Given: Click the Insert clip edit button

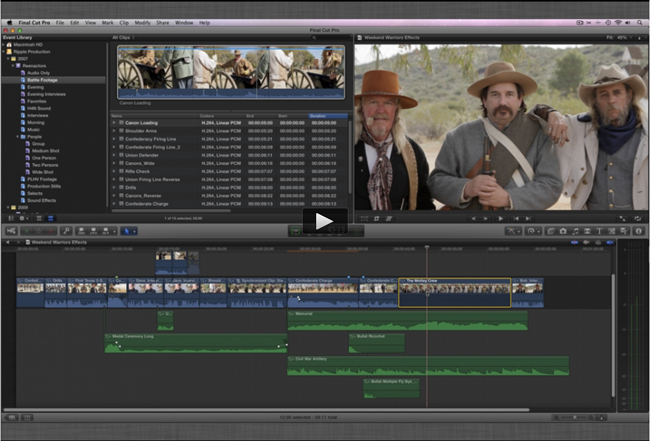Looking at the screenshot, I should tap(93, 231).
